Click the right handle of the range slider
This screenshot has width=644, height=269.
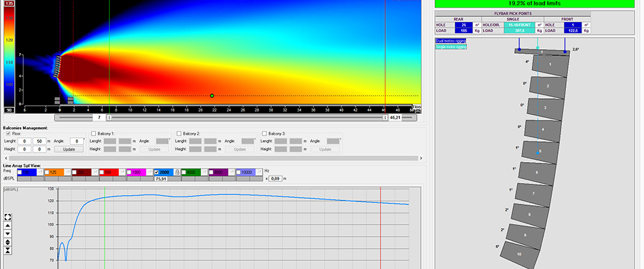(385, 118)
